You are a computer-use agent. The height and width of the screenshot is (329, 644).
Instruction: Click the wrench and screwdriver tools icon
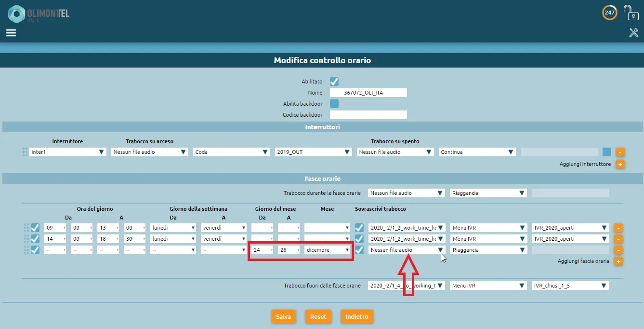633,33
